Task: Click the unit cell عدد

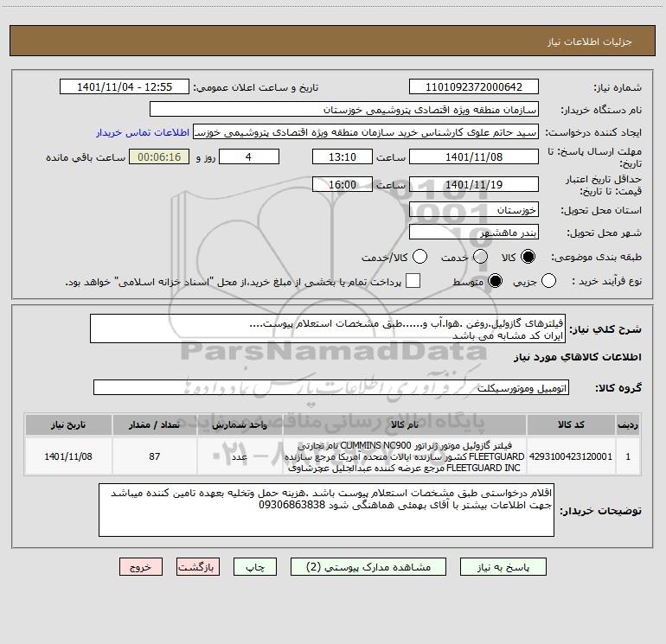Action: click(x=240, y=456)
